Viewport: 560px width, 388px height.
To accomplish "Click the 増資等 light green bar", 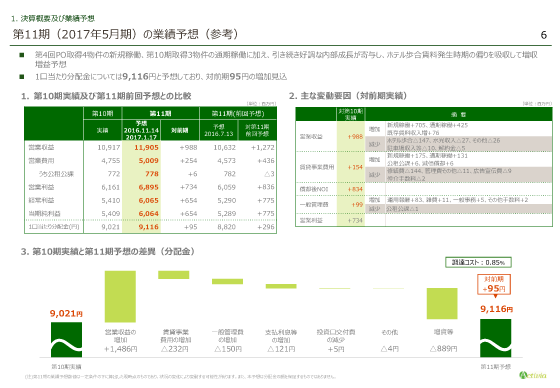I will pyautogui.click(x=442, y=303).
